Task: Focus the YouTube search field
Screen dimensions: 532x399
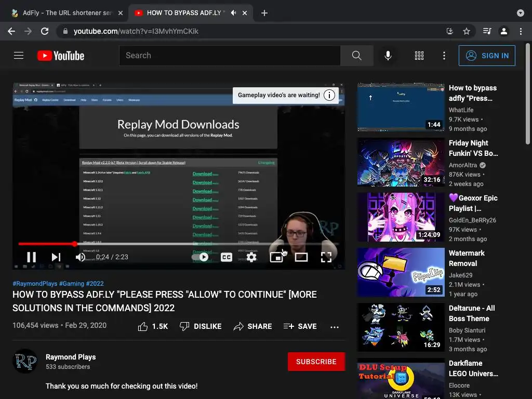Action: click(230, 55)
